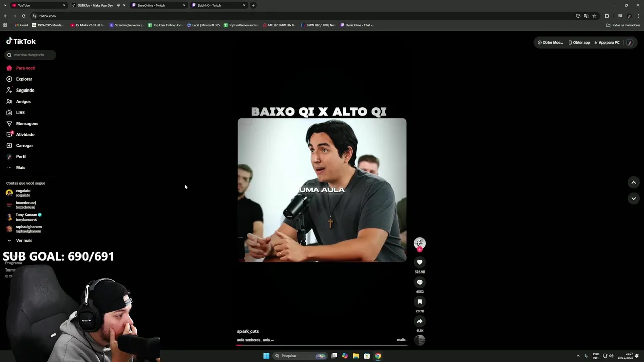This screenshot has height=362, width=644.
Task: Open boxederuarj followed account
Action: point(21,205)
